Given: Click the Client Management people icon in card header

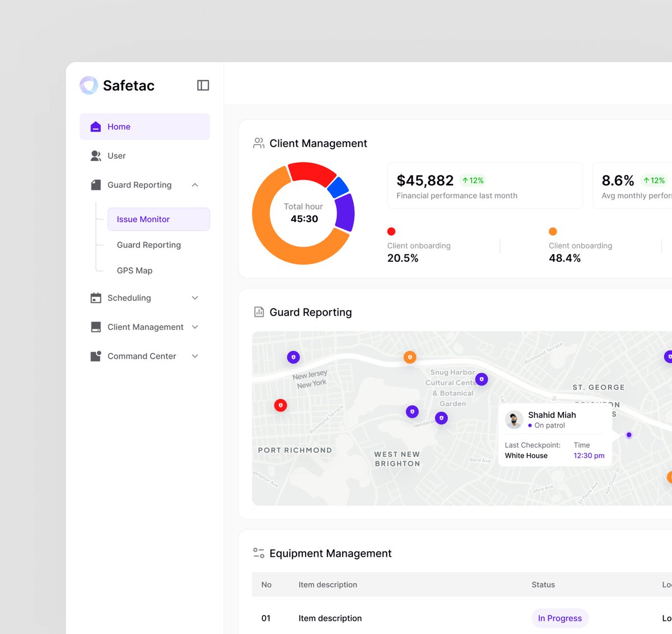Looking at the screenshot, I should [x=259, y=143].
